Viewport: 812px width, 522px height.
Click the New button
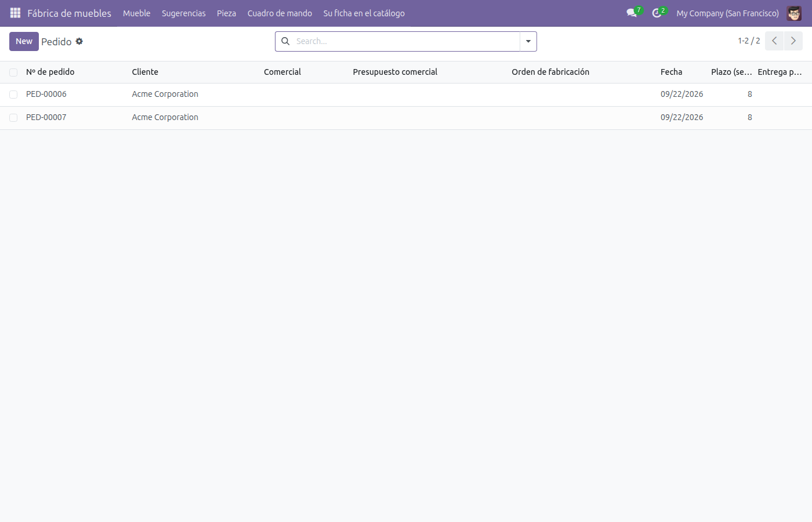pyautogui.click(x=24, y=41)
